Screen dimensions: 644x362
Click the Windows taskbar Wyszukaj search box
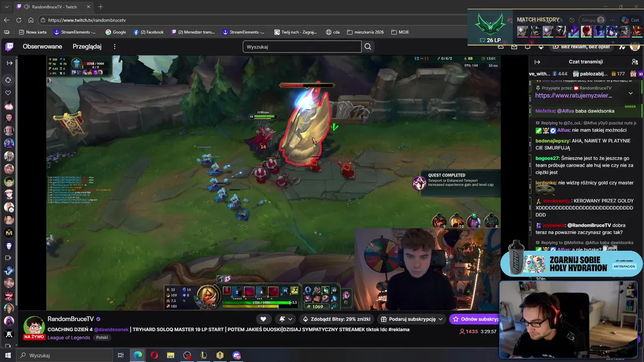point(65,355)
